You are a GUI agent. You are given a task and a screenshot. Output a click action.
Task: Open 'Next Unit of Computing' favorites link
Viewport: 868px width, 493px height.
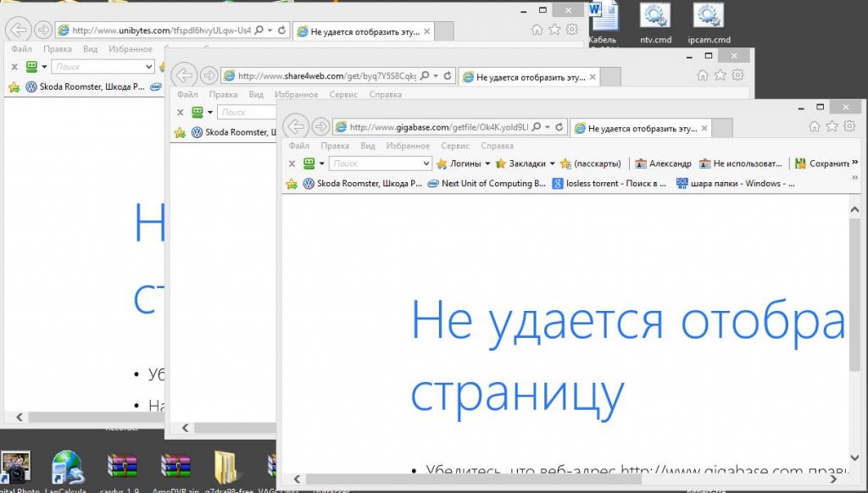[487, 184]
